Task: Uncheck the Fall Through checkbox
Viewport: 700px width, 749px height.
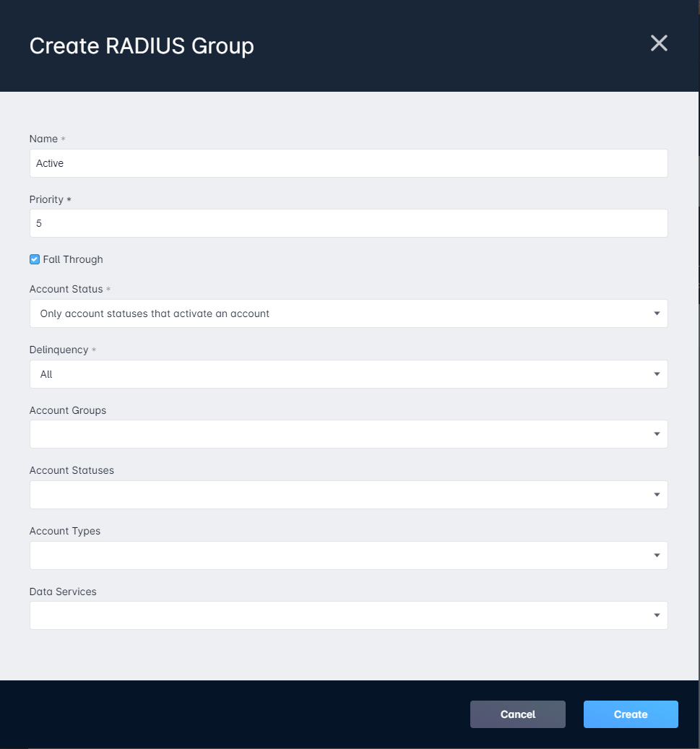Action: tap(35, 259)
